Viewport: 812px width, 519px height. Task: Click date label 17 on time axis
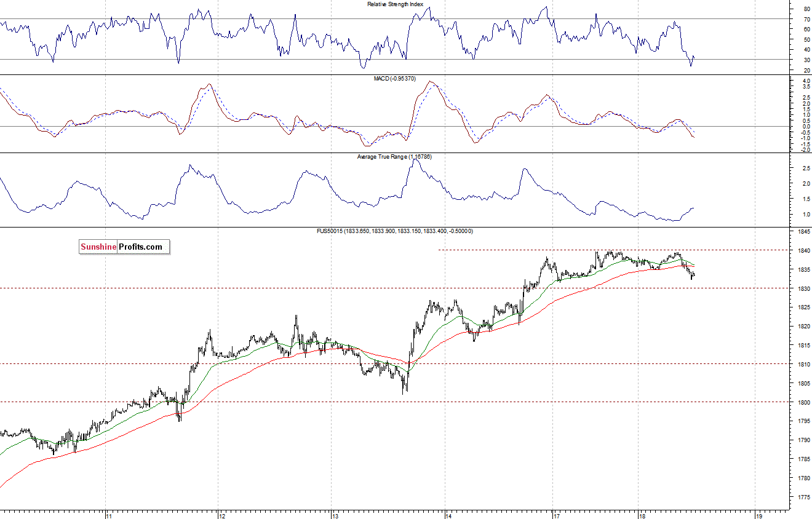click(x=555, y=515)
